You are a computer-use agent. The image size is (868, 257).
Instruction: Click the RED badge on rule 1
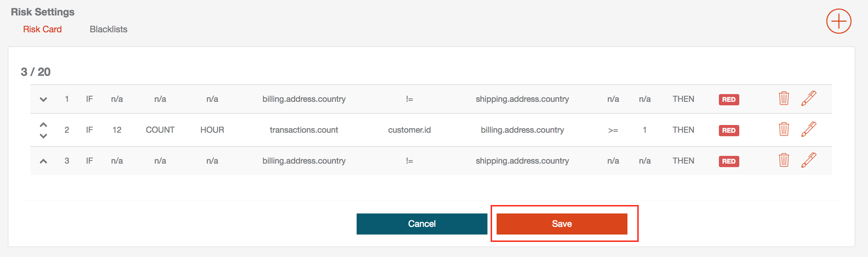[x=729, y=99]
